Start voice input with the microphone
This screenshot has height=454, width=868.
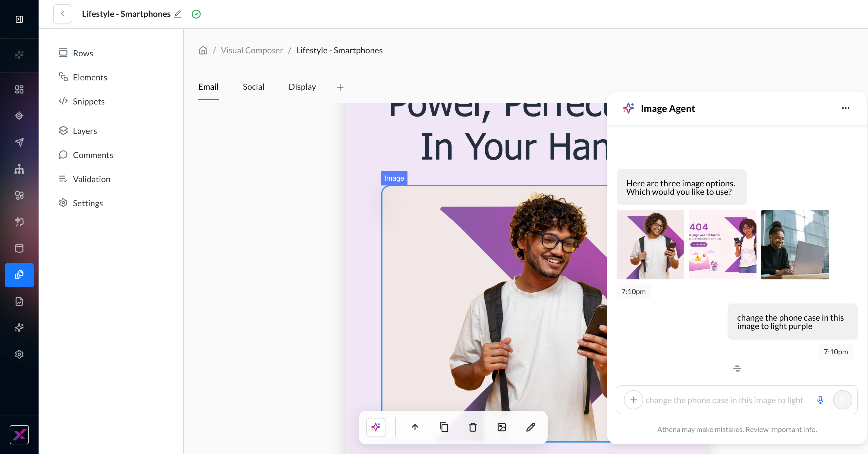(x=820, y=400)
